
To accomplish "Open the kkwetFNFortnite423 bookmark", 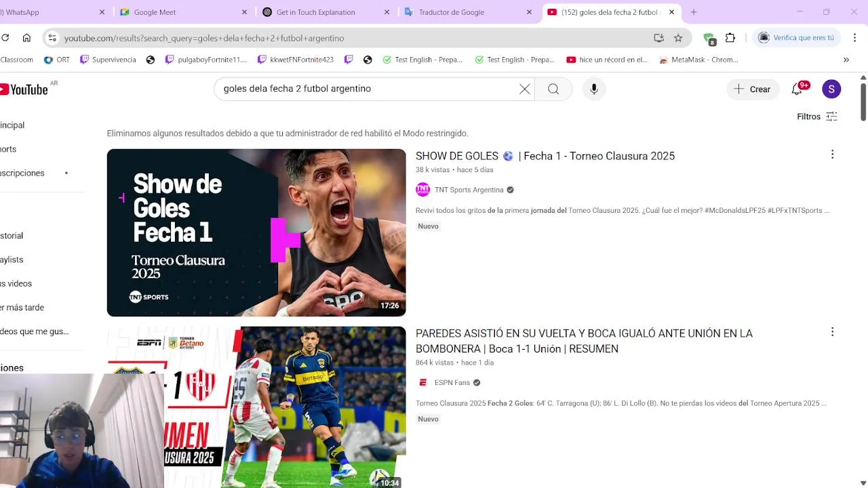I will (x=296, y=60).
